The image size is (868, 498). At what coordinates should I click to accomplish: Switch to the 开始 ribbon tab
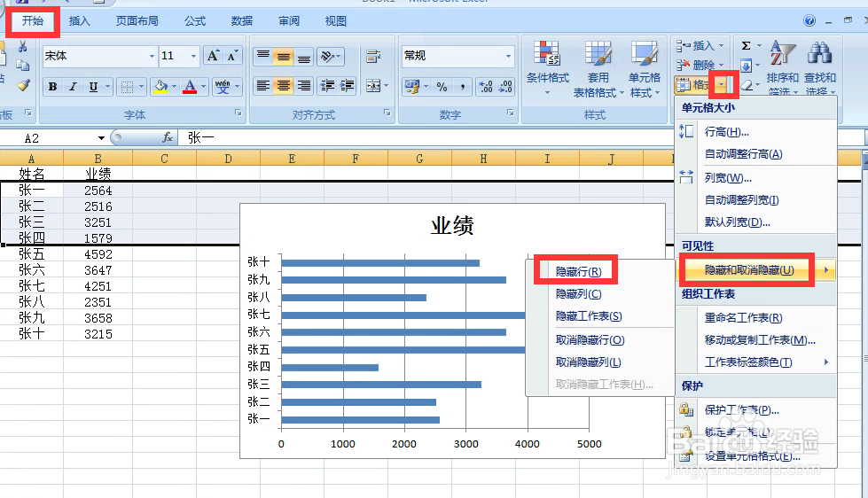[x=33, y=21]
